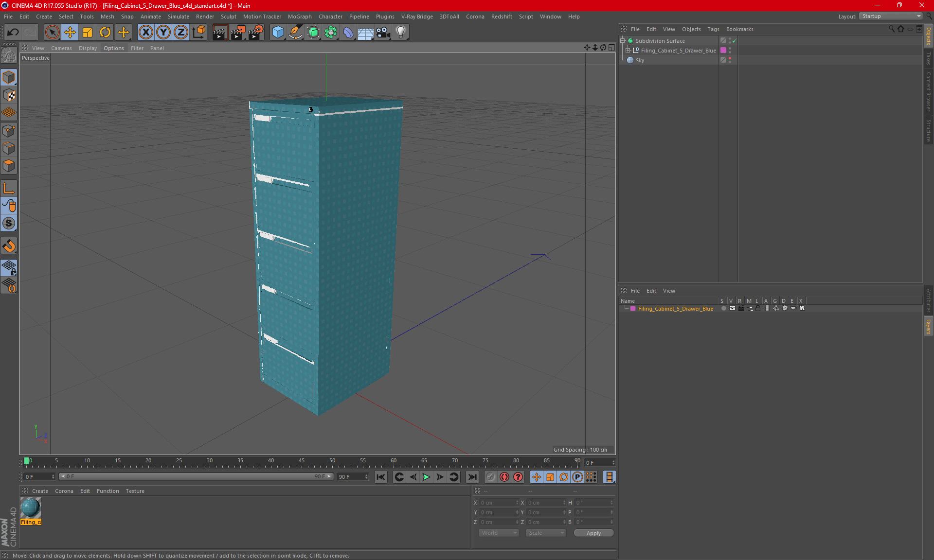Open the Mesh menu

[107, 17]
